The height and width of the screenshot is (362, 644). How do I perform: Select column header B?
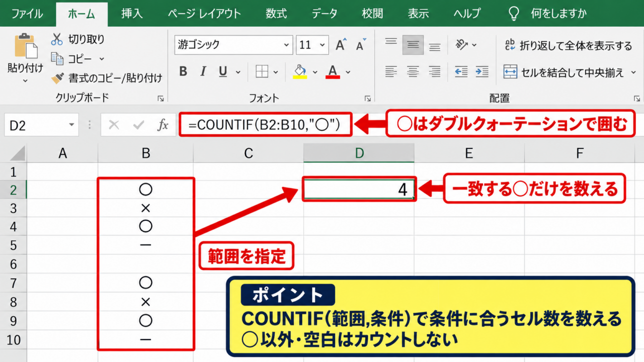146,153
